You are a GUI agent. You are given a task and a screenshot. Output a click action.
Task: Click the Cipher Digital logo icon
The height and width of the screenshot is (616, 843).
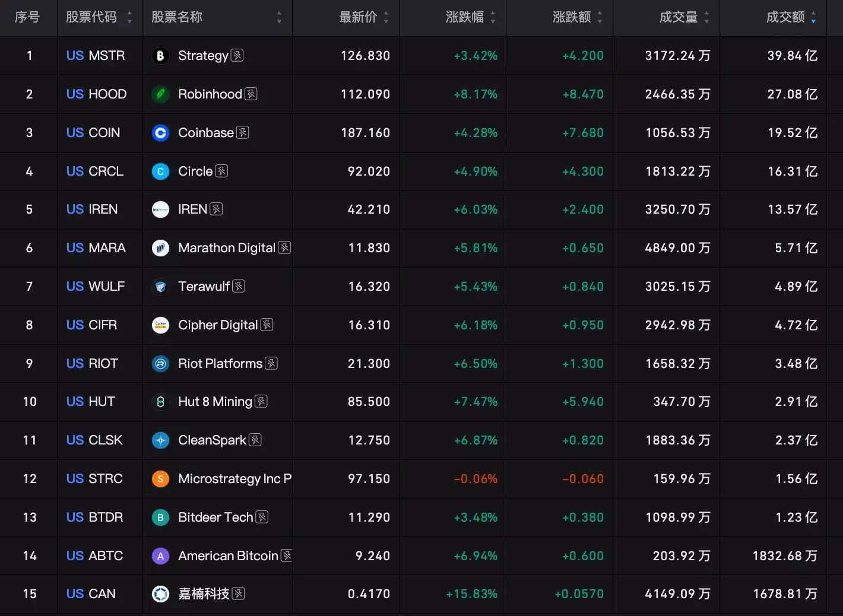pyautogui.click(x=160, y=325)
